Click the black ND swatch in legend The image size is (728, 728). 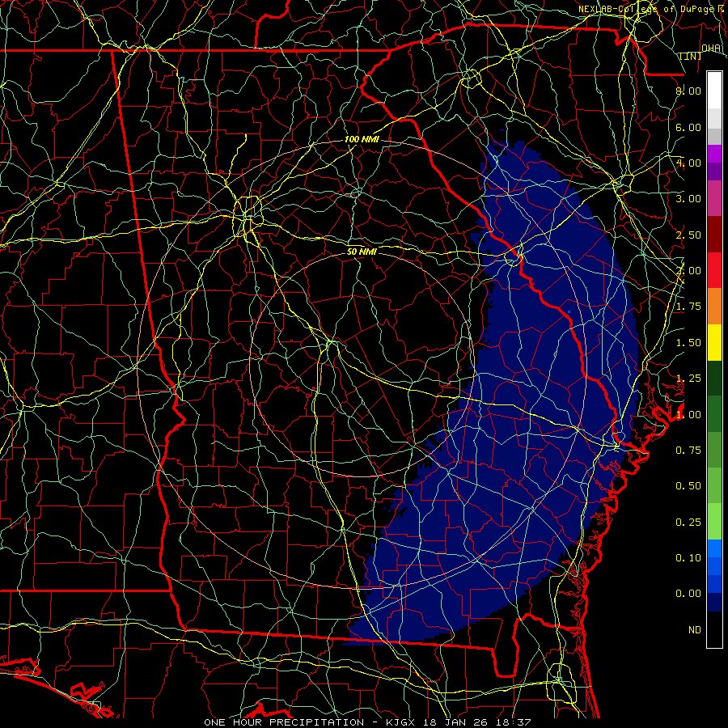click(714, 629)
